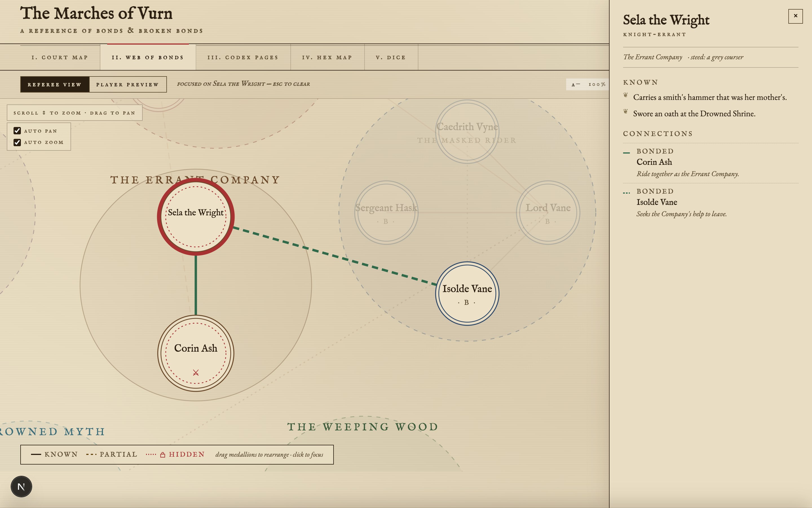This screenshot has width=812, height=508.
Task: Click 'Seeks the Company's help to leave.' note
Action: 681,214
